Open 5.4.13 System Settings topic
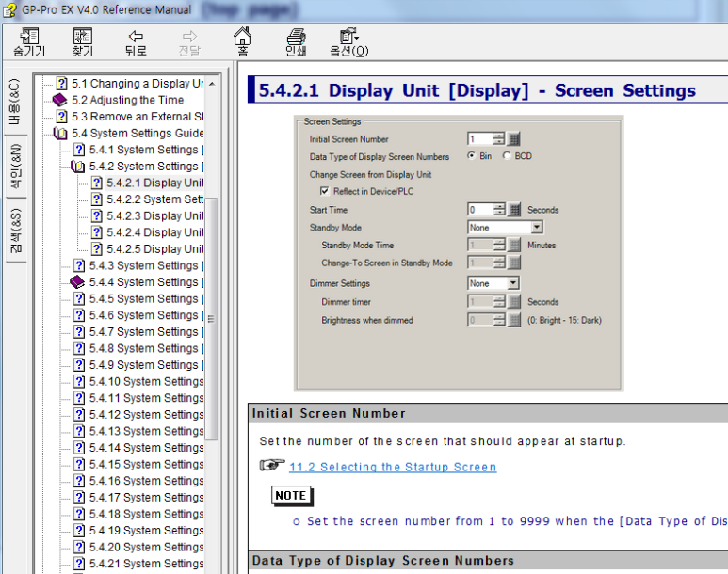The width and height of the screenshot is (728, 574). pos(146,432)
